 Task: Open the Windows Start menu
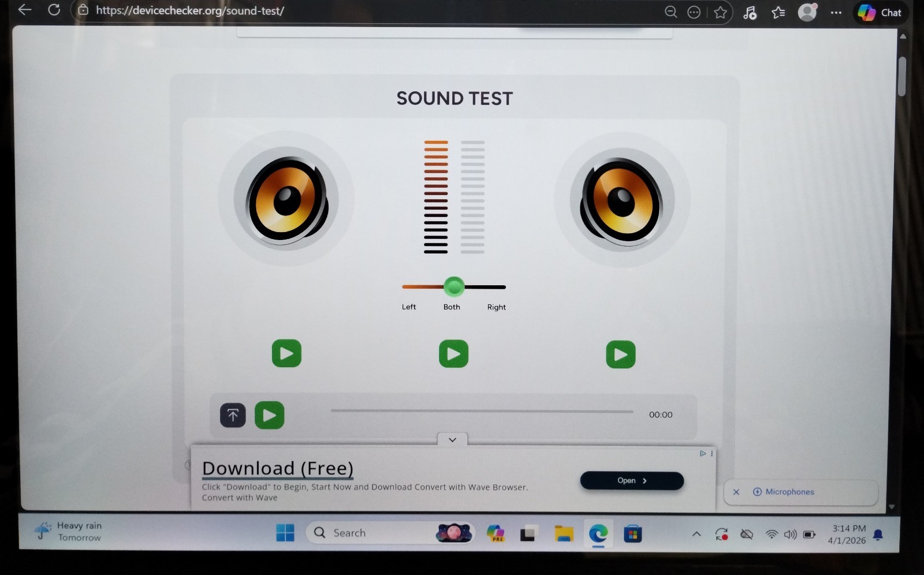pos(285,533)
